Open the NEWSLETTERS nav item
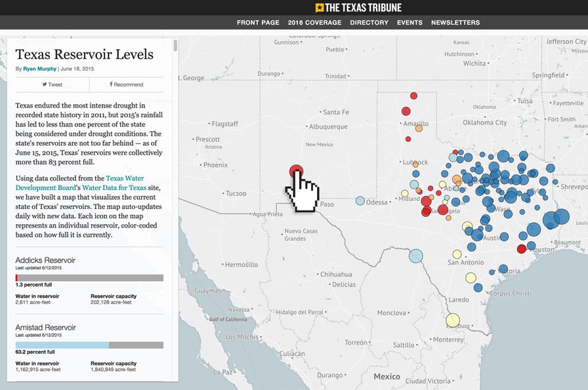 [455, 22]
